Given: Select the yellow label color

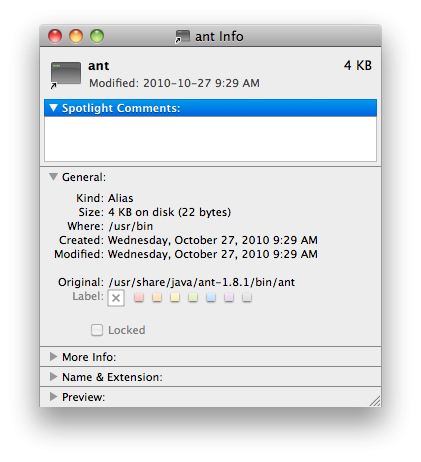Looking at the screenshot, I should pyautogui.click(x=175, y=297).
